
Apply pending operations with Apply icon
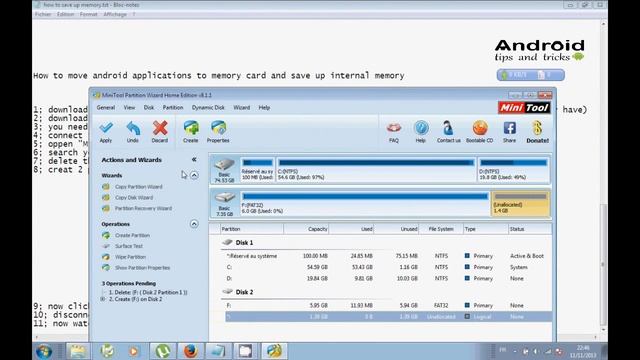click(106, 132)
